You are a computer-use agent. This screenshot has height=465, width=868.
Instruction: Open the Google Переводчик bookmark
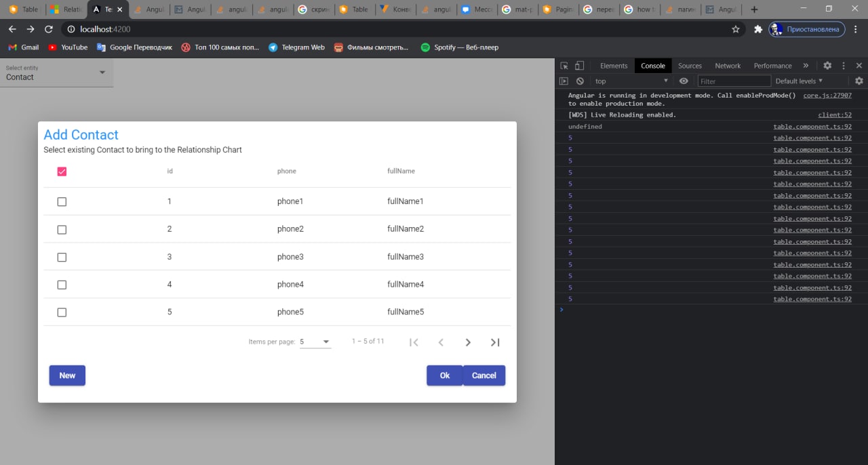134,47
